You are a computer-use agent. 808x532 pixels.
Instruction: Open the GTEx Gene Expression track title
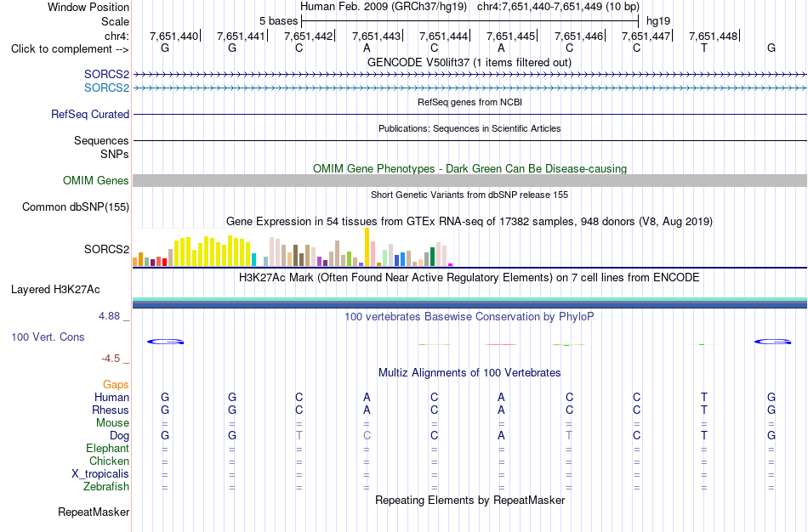pyautogui.click(x=469, y=222)
